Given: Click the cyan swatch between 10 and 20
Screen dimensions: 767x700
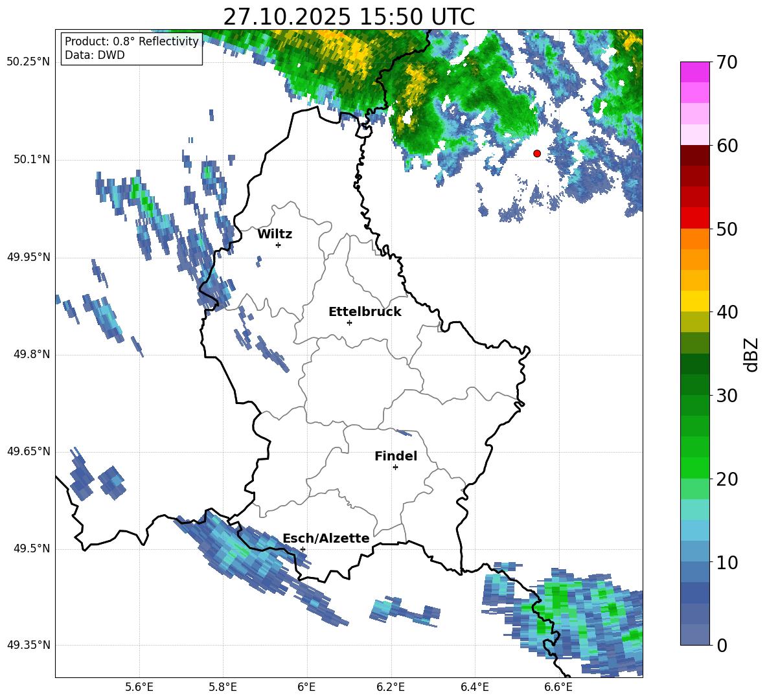Looking at the screenshot, I should click(694, 510).
